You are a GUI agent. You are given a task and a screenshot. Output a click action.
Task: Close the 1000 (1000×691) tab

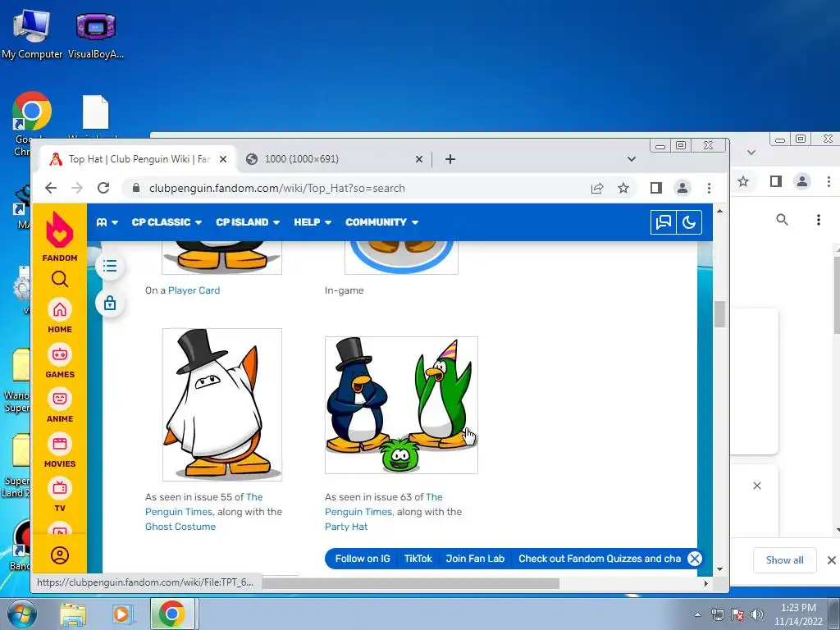[x=419, y=159]
